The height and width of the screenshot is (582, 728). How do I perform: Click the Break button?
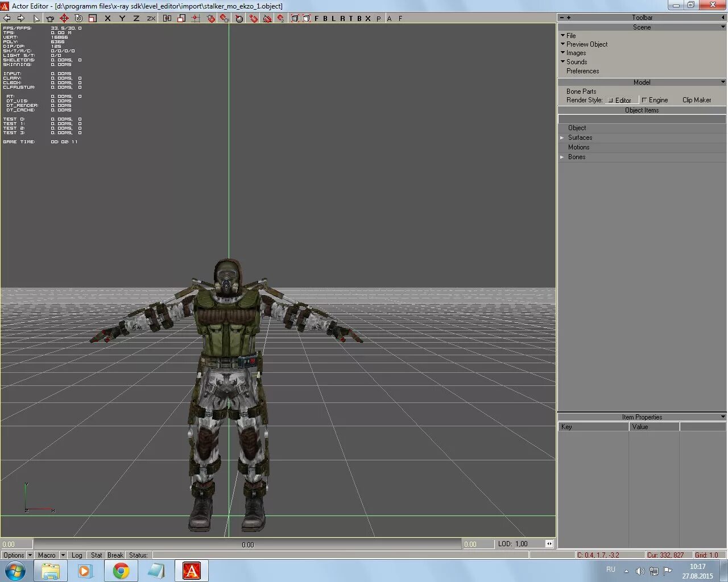(x=115, y=555)
